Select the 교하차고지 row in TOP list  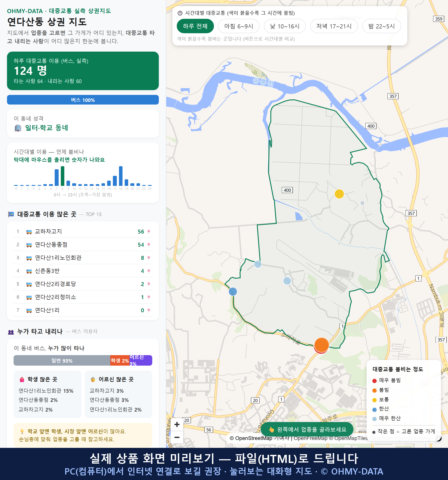pos(83,232)
